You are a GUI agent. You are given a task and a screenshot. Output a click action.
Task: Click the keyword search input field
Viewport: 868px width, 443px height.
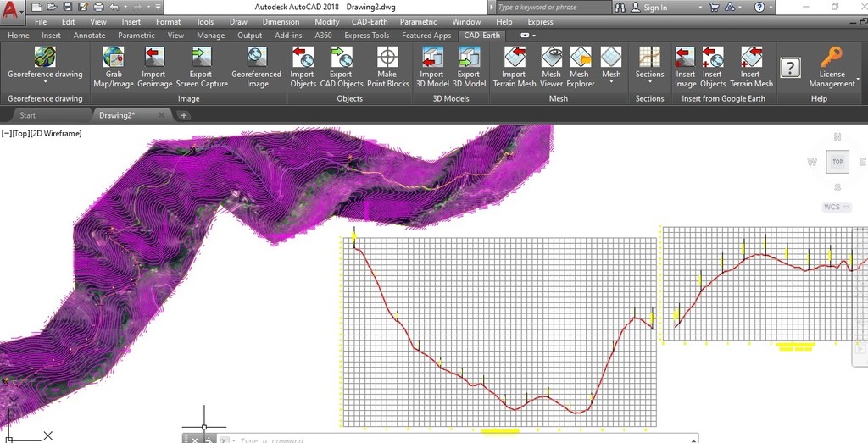(x=549, y=7)
